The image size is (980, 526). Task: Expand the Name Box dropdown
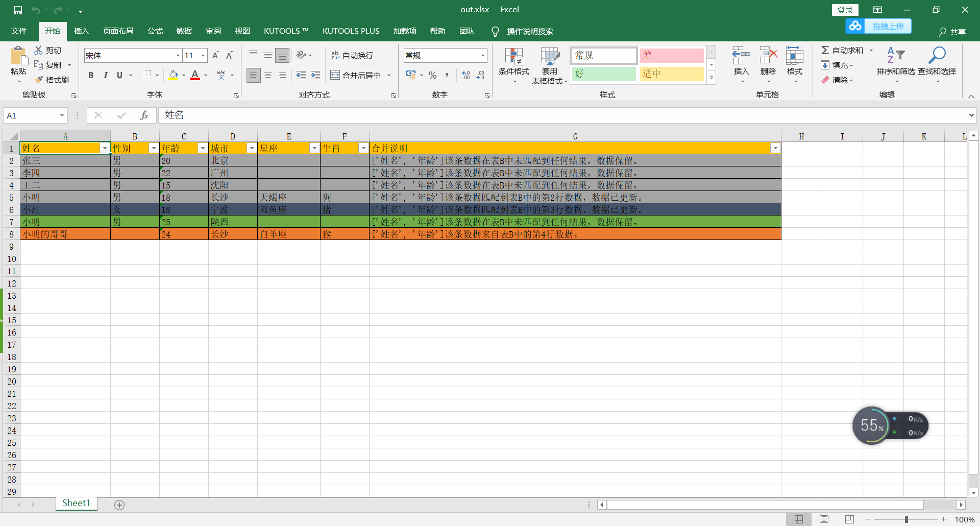point(62,115)
